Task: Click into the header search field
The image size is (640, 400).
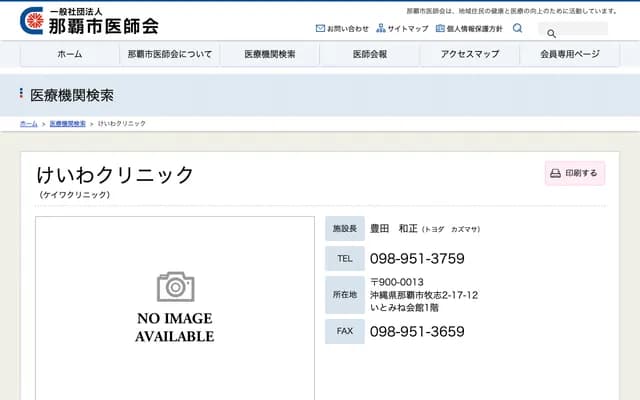Action: 580,31
